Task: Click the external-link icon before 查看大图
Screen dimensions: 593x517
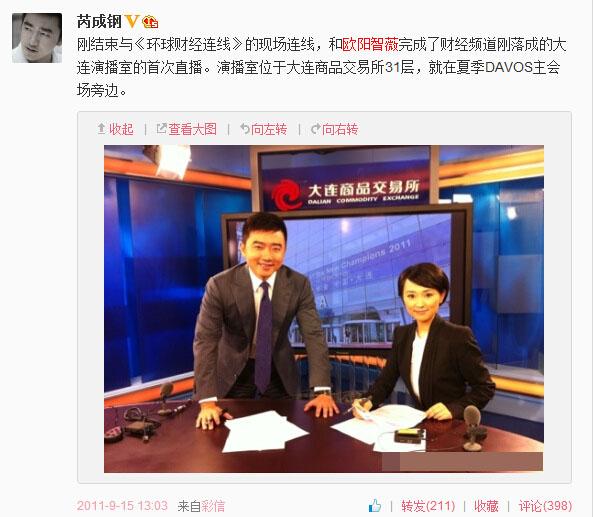Action: point(161,129)
